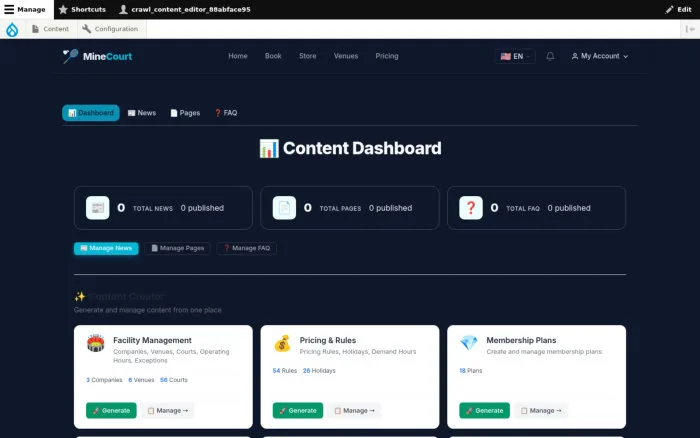This screenshot has height=438, width=700.
Task: Click the Pricing & Rules card title
Action: pyautogui.click(x=328, y=340)
